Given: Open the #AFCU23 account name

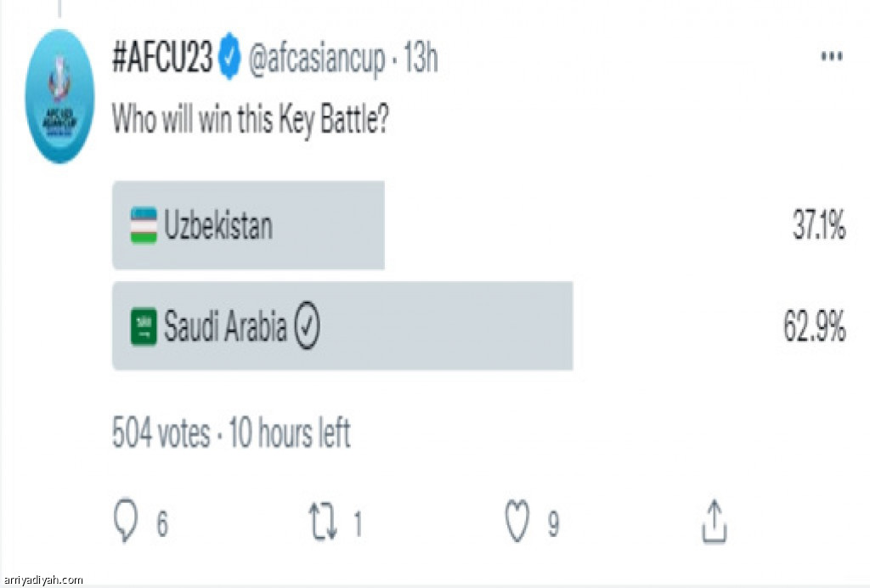Looking at the screenshot, I should [x=162, y=59].
